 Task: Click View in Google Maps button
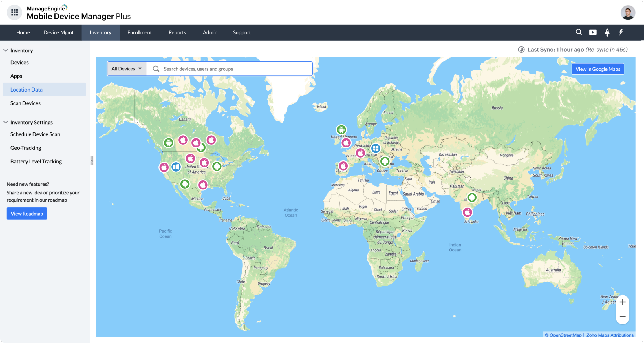[x=598, y=69]
